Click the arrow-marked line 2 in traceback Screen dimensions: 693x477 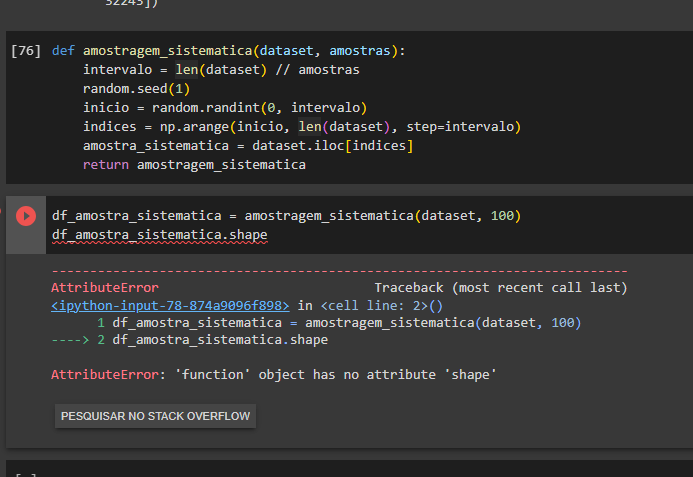pos(190,340)
